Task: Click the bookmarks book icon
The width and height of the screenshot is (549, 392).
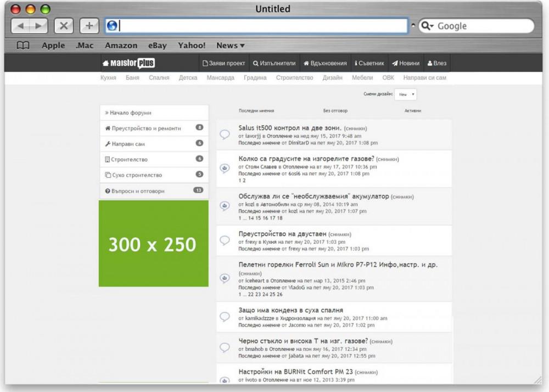Action: [23, 46]
